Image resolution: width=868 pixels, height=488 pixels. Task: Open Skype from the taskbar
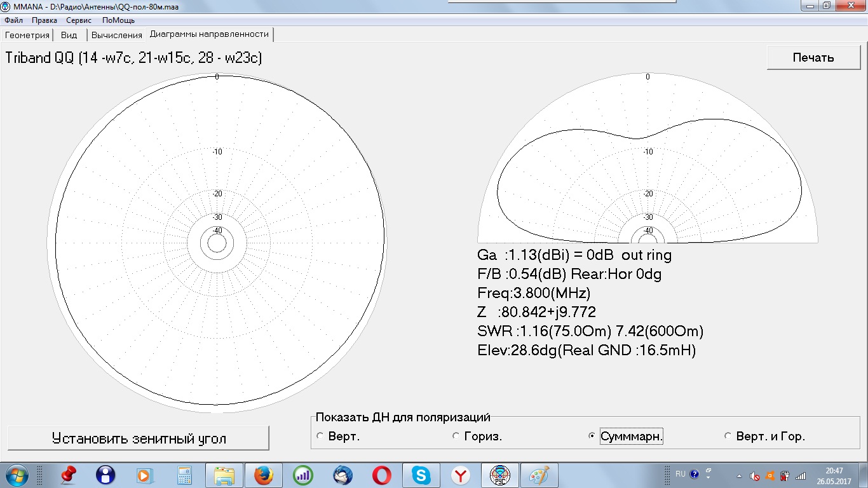pos(420,475)
